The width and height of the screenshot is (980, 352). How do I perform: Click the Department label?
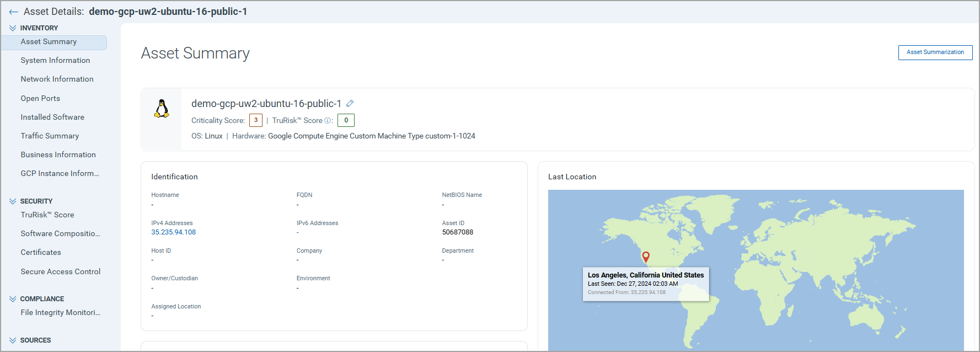(458, 251)
